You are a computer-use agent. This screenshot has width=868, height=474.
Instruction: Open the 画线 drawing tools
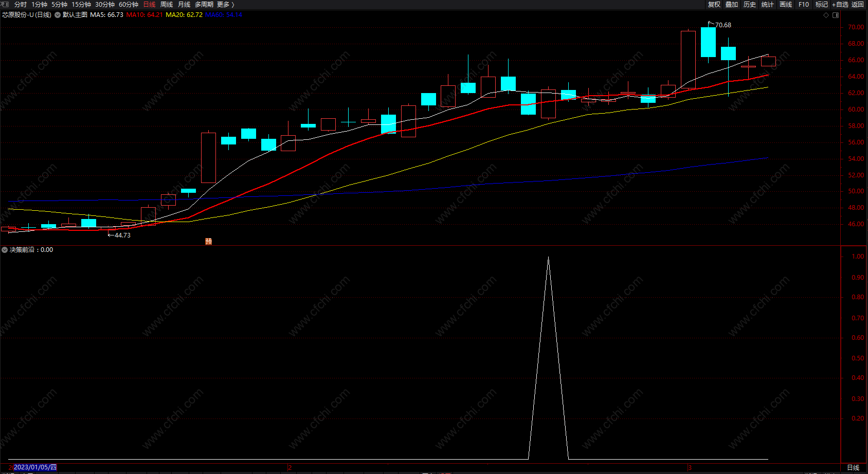(x=786, y=4)
